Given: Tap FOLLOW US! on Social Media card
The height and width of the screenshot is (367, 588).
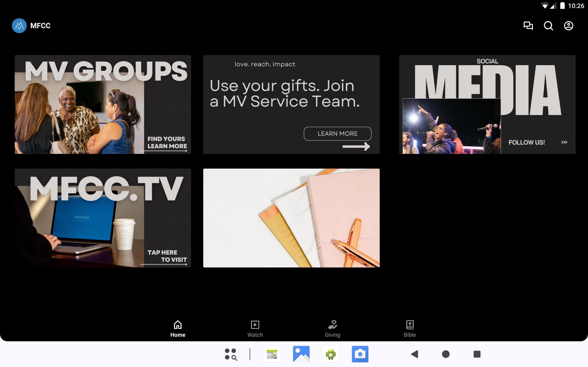Looking at the screenshot, I should pyautogui.click(x=526, y=142).
